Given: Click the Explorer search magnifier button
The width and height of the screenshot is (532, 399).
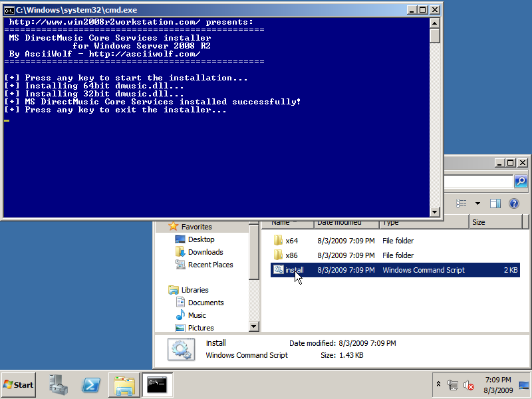Looking at the screenshot, I should coord(521,182).
